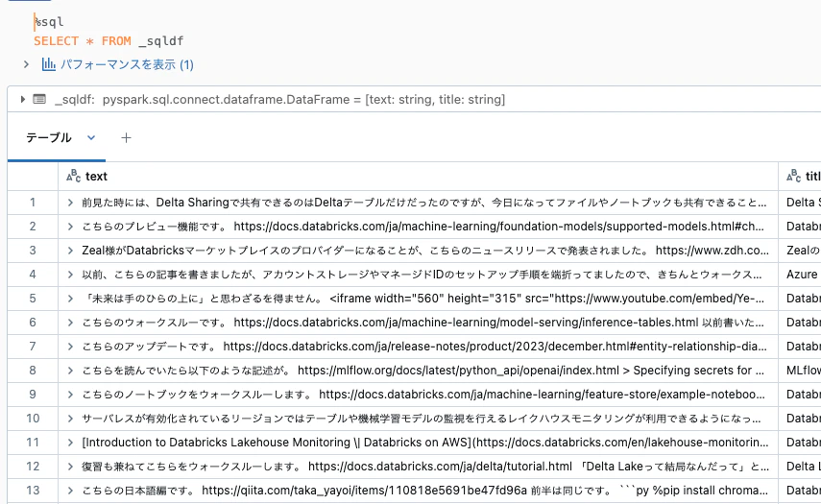
Task: Click the string type icon in text header
Action: [x=73, y=177]
